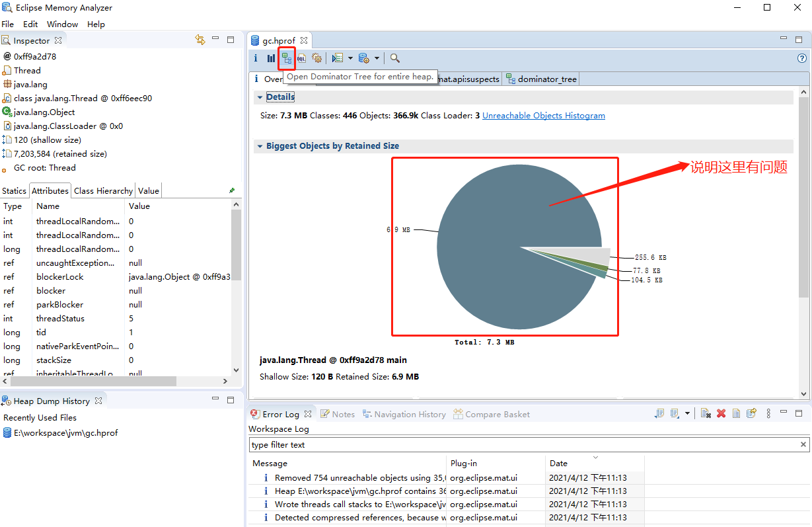This screenshot has height=527, width=812.
Task: Click the Name column header in Inspector
Action: pyautogui.click(x=78, y=206)
